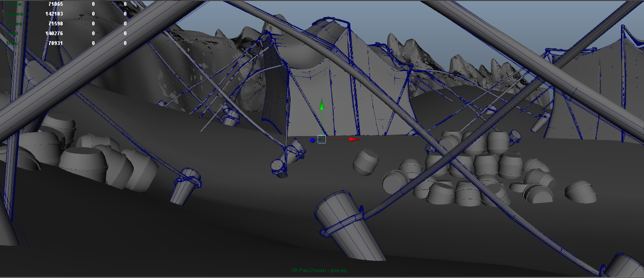Select the dome-shaped half barrel at far right
The width and height of the screenshot is (644, 278).
click(x=581, y=191)
